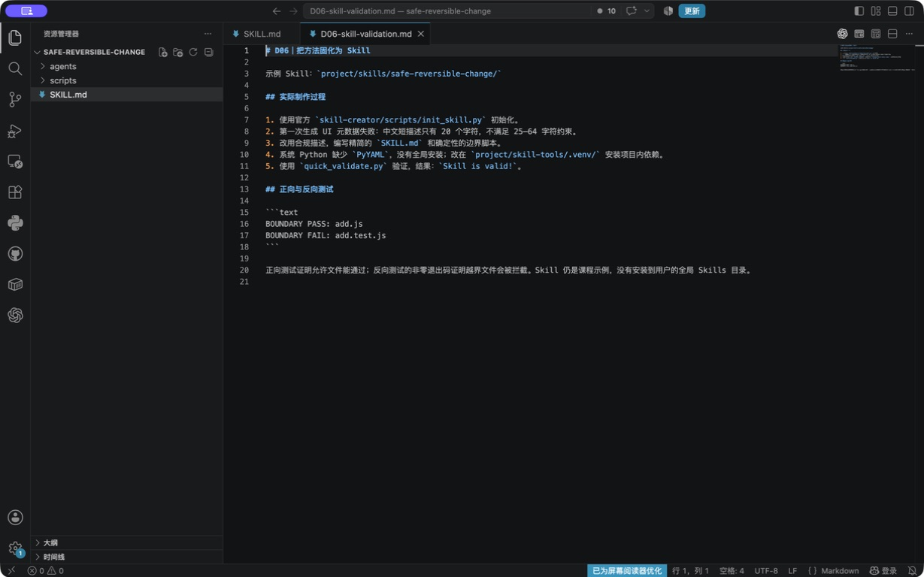
Task: Open editor more actions menu
Action: point(909,34)
